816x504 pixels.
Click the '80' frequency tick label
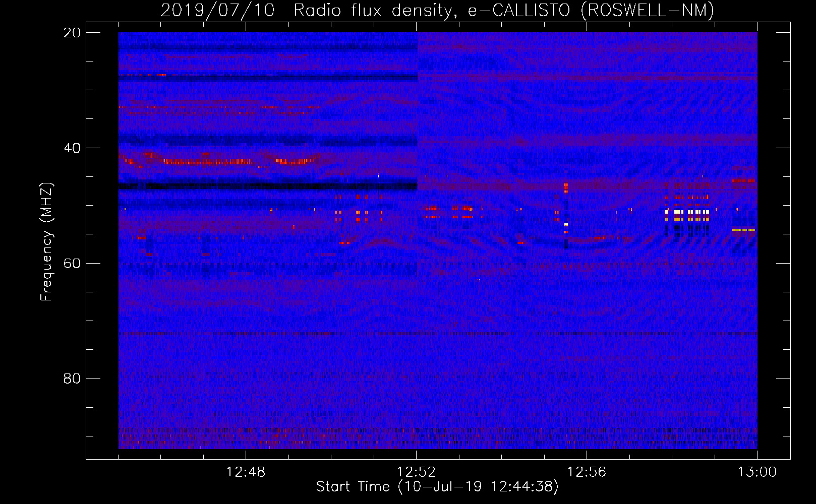[72, 379]
